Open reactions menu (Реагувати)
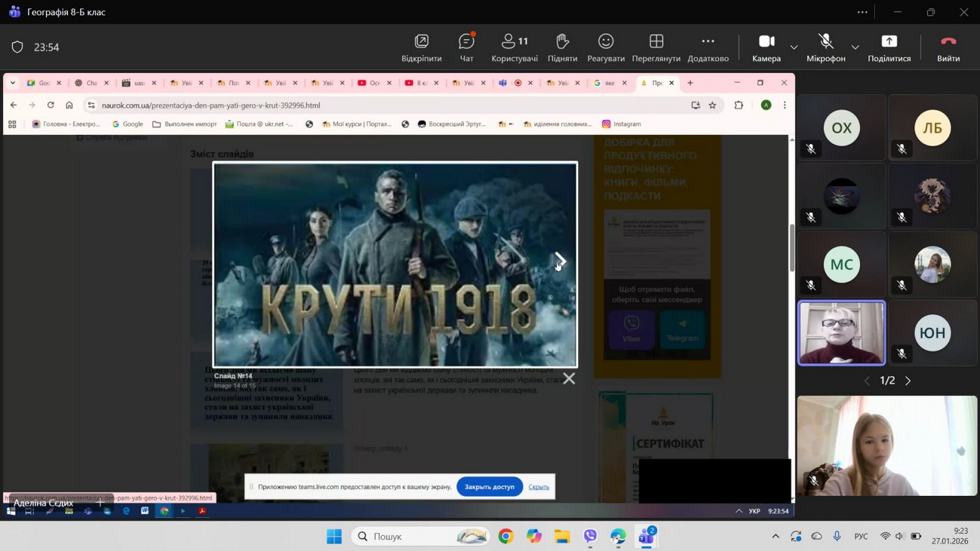Viewport: 980px width, 551px height. pos(606,48)
